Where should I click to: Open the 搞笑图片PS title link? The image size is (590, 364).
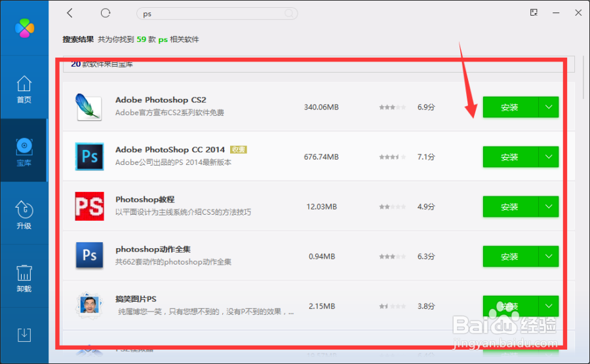(136, 299)
